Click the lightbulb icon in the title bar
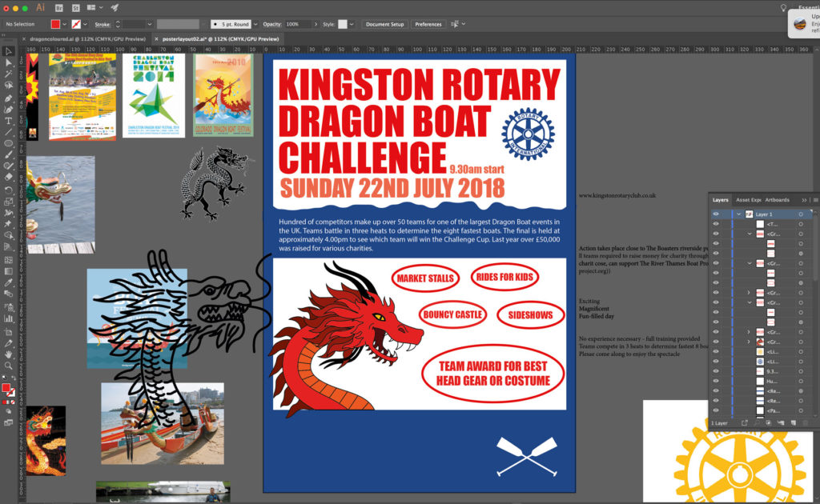This screenshot has height=504, width=820. (x=783, y=8)
